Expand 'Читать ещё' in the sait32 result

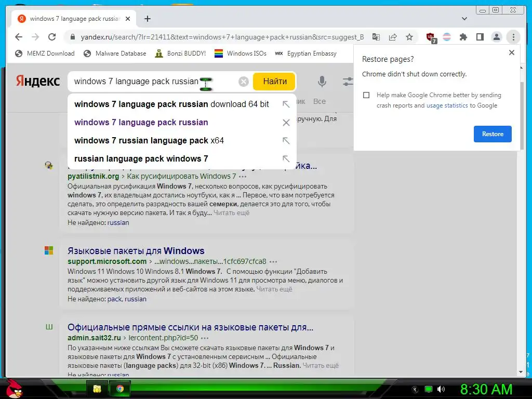pos(320,366)
